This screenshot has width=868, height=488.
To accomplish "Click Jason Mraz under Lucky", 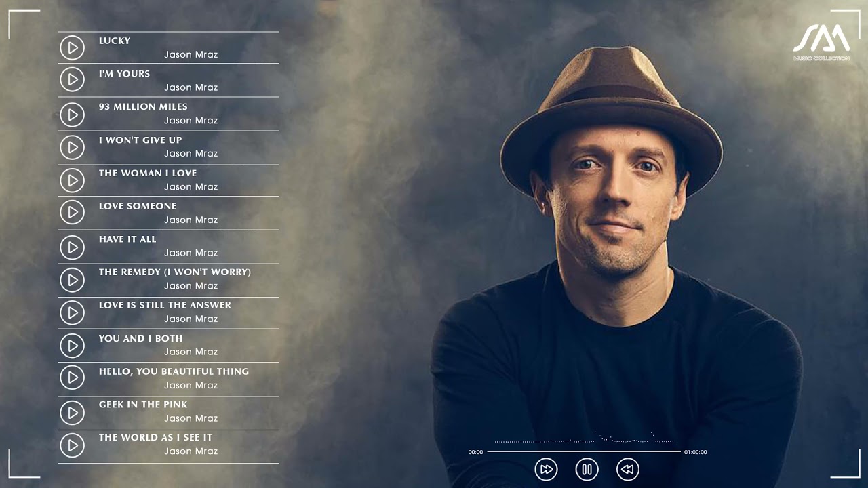I will pos(191,54).
